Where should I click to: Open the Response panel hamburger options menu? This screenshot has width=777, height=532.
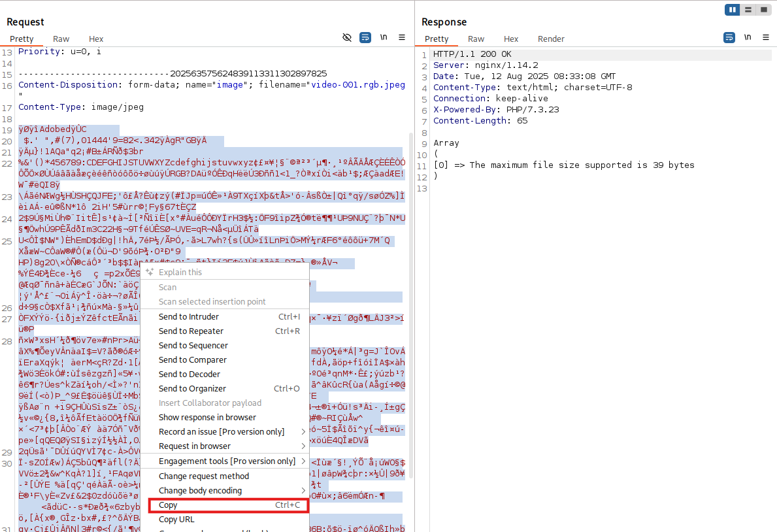pyautogui.click(x=765, y=37)
